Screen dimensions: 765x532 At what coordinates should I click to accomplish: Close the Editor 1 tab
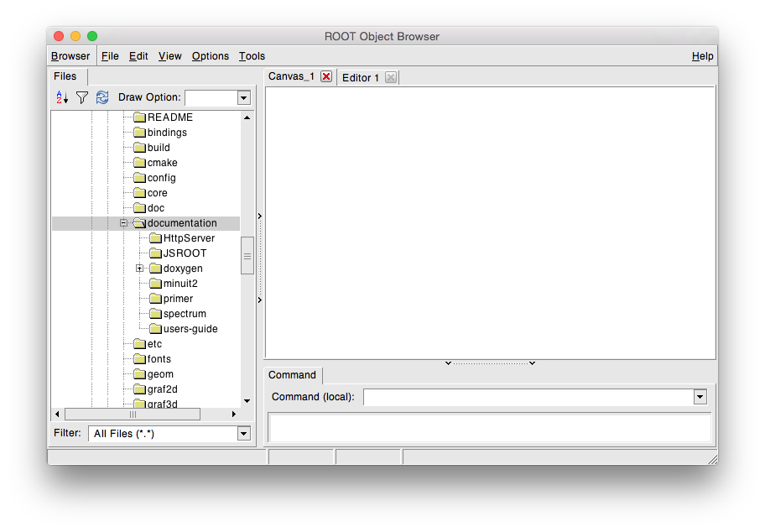(390, 77)
